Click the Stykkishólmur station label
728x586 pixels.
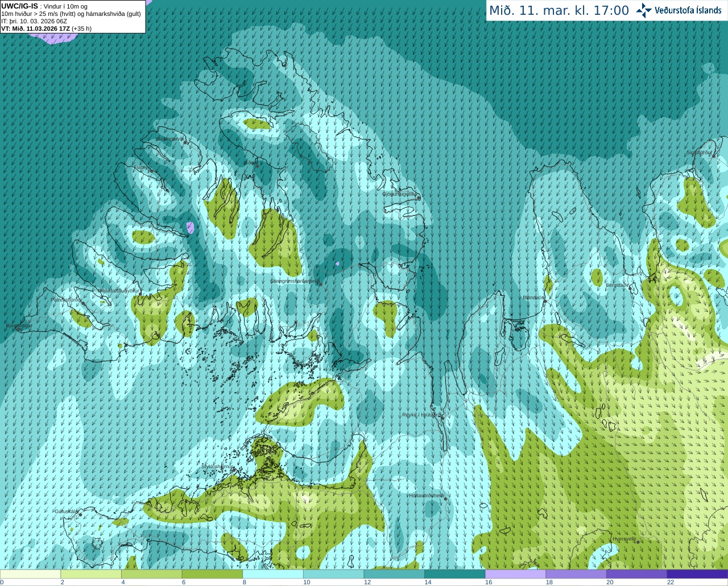(x=217, y=467)
